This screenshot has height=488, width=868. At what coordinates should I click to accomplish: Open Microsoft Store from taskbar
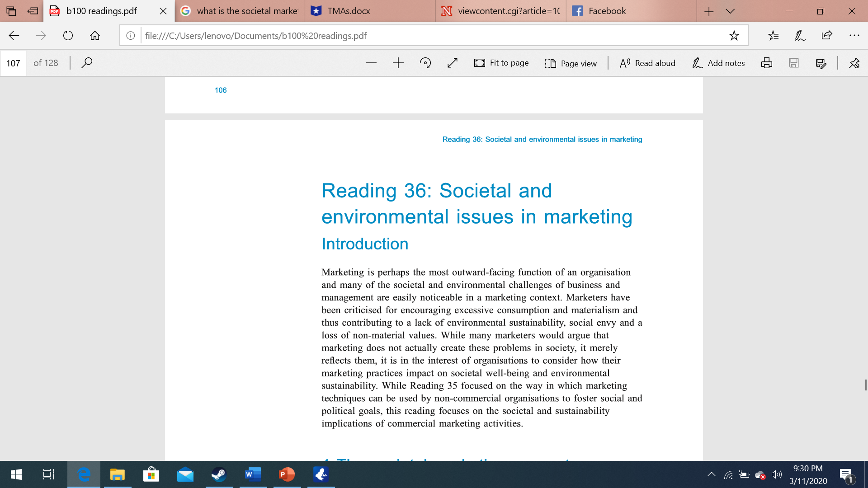(x=151, y=474)
